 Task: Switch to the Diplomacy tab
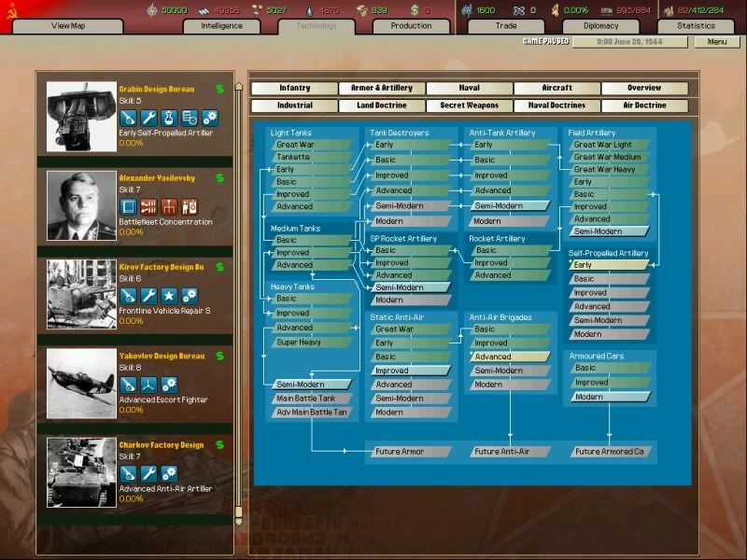(600, 26)
